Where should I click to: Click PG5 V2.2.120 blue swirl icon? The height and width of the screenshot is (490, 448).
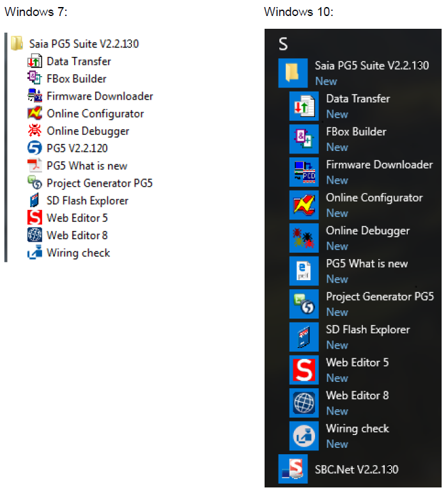tap(35, 148)
